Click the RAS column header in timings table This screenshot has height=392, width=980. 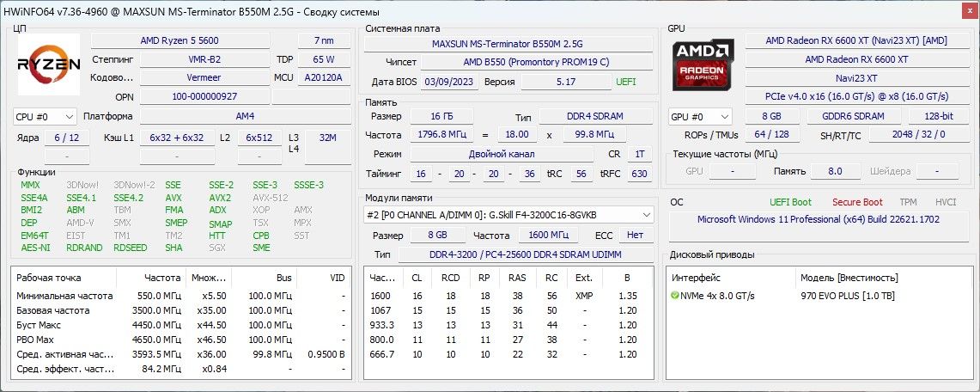(517, 278)
